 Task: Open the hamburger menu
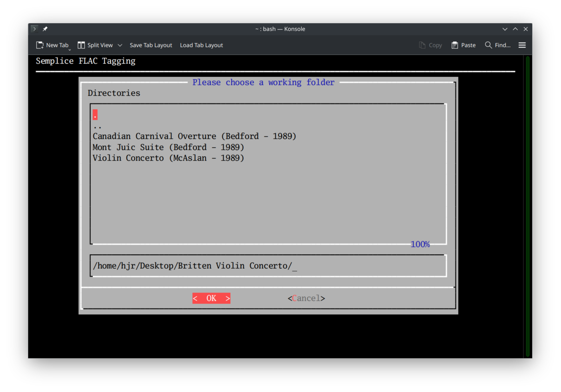(522, 45)
